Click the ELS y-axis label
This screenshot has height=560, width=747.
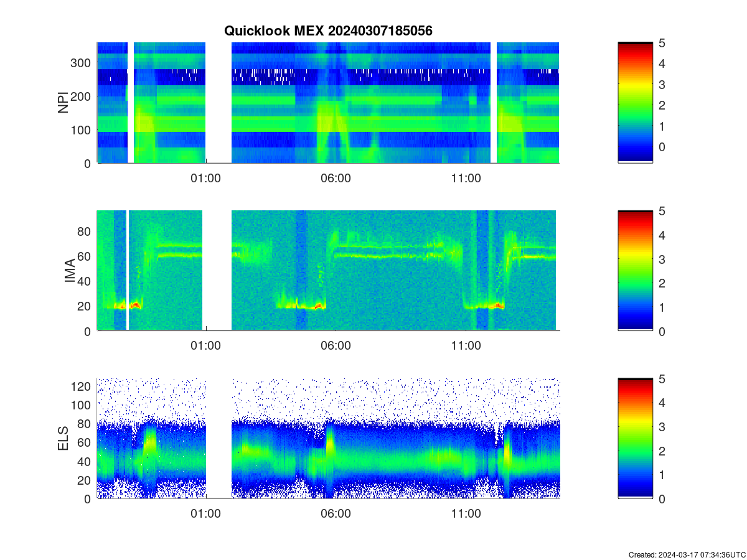point(63,439)
